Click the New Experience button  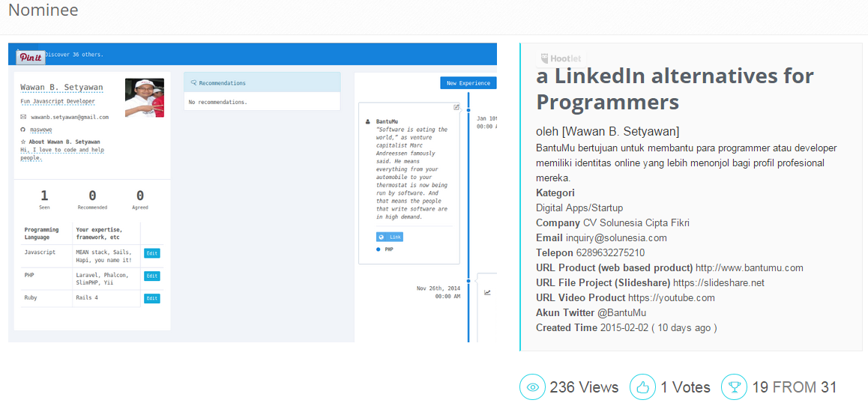[468, 83]
